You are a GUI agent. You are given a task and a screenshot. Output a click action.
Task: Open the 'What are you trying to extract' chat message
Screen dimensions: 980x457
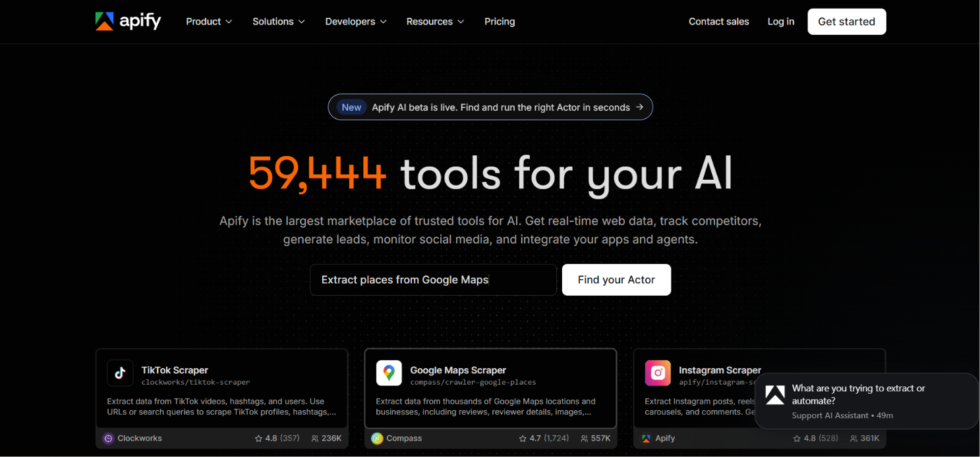coord(858,394)
